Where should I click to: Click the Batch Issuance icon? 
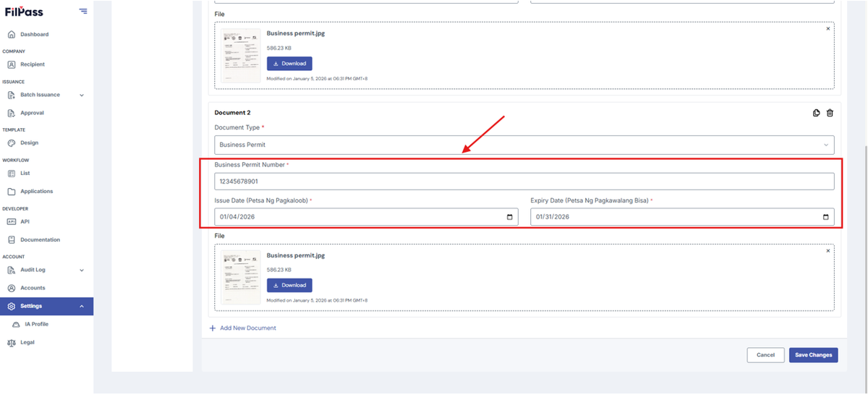coord(12,95)
